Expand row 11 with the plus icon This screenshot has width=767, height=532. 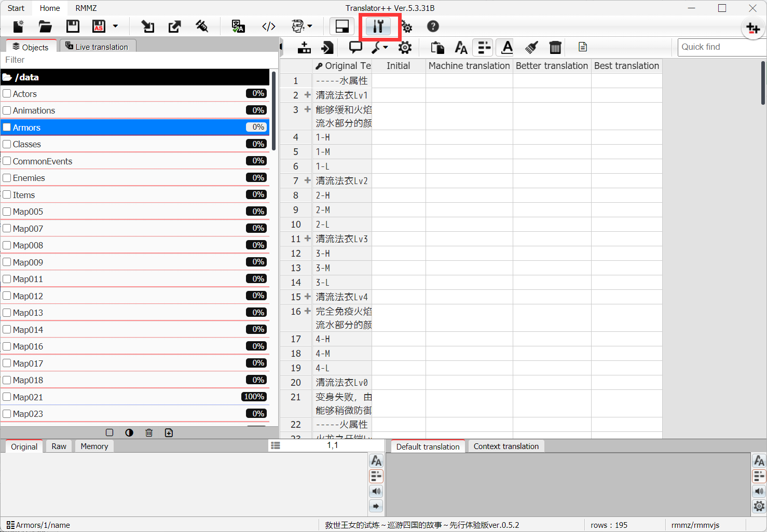coord(307,239)
